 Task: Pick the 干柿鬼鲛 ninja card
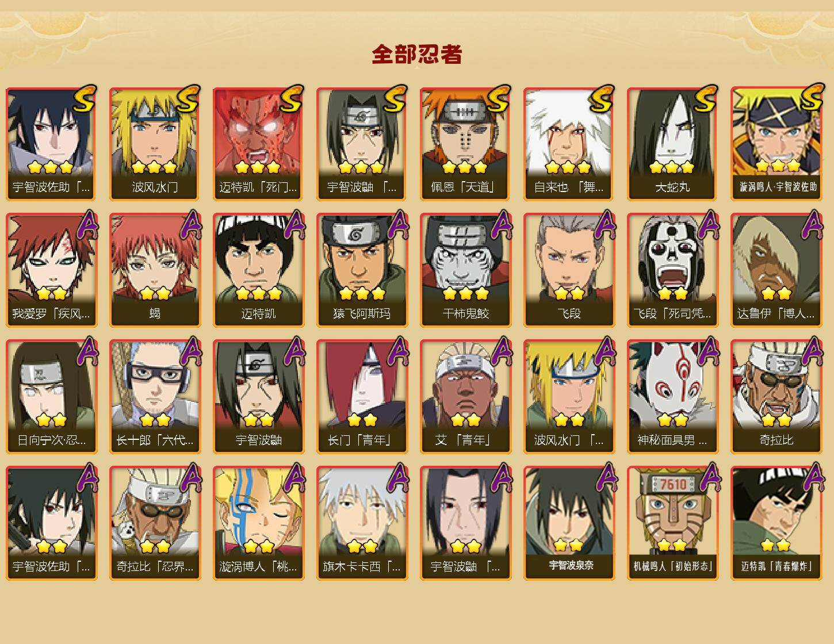pyautogui.click(x=465, y=270)
